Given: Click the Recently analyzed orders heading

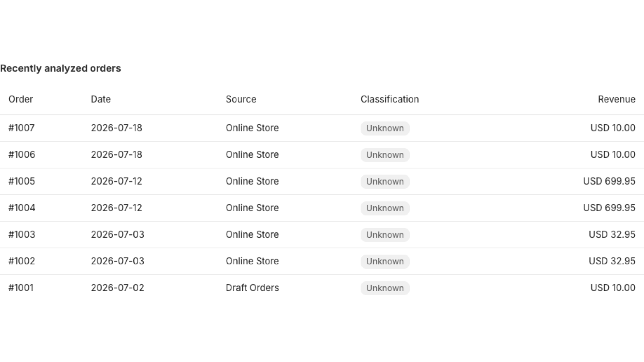Looking at the screenshot, I should tap(60, 68).
